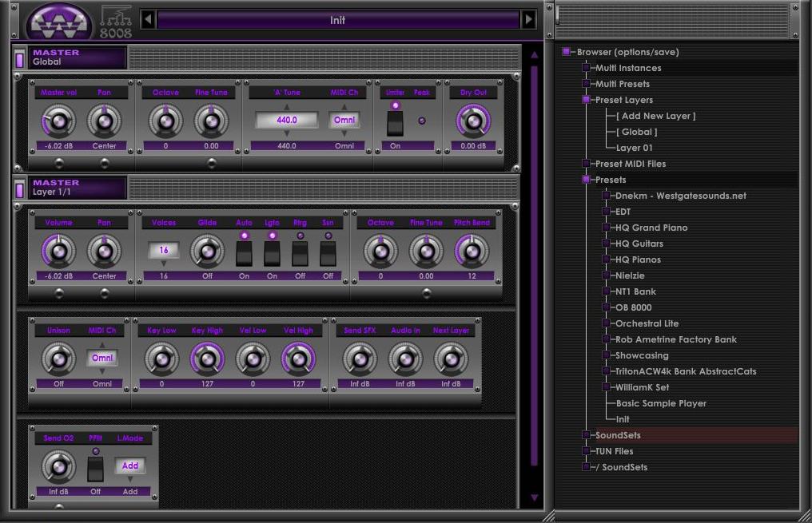
Task: Collapse the Master Global panel
Action: pos(20,59)
